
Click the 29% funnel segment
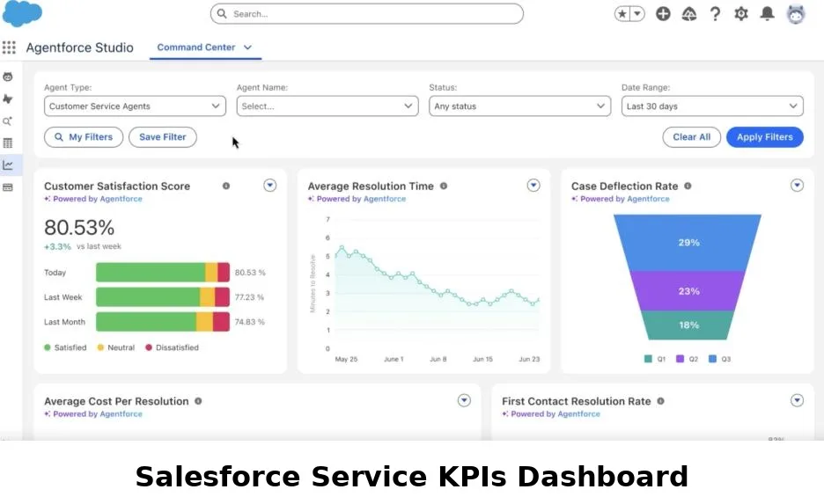click(688, 243)
